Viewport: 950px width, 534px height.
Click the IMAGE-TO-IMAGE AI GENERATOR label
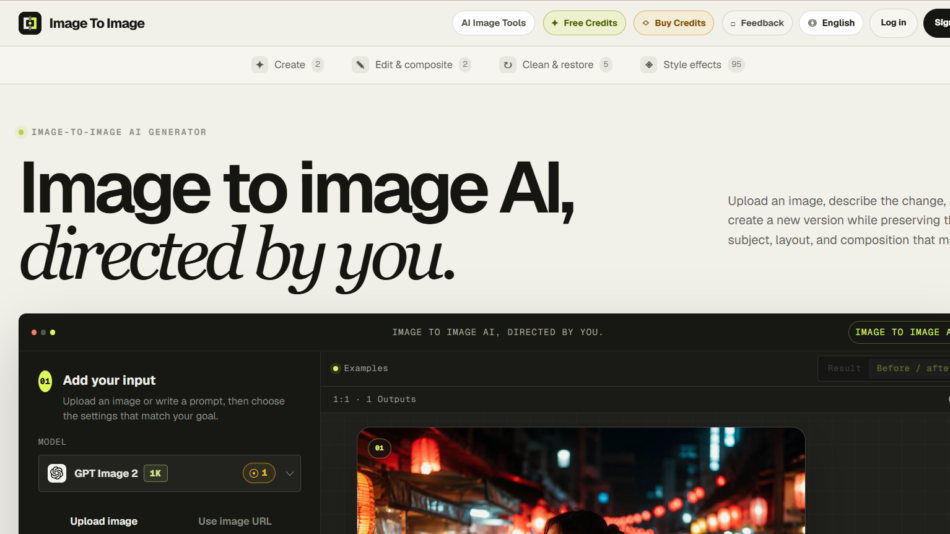click(x=119, y=132)
